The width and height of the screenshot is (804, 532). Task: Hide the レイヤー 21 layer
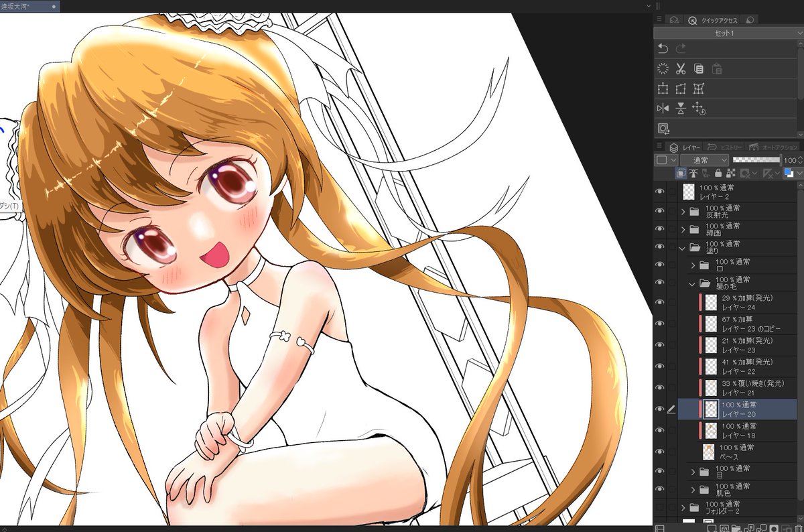[660, 387]
